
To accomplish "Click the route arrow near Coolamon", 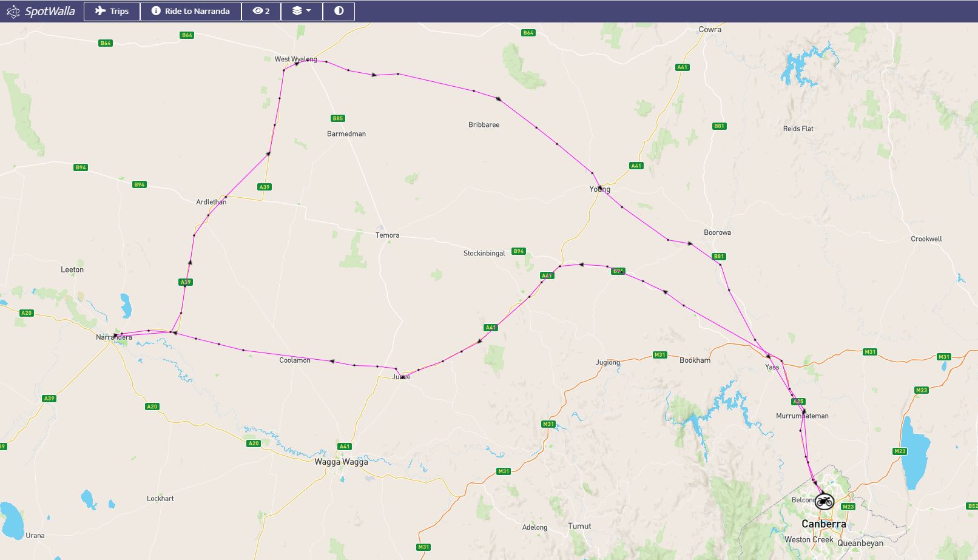I will 332,361.
